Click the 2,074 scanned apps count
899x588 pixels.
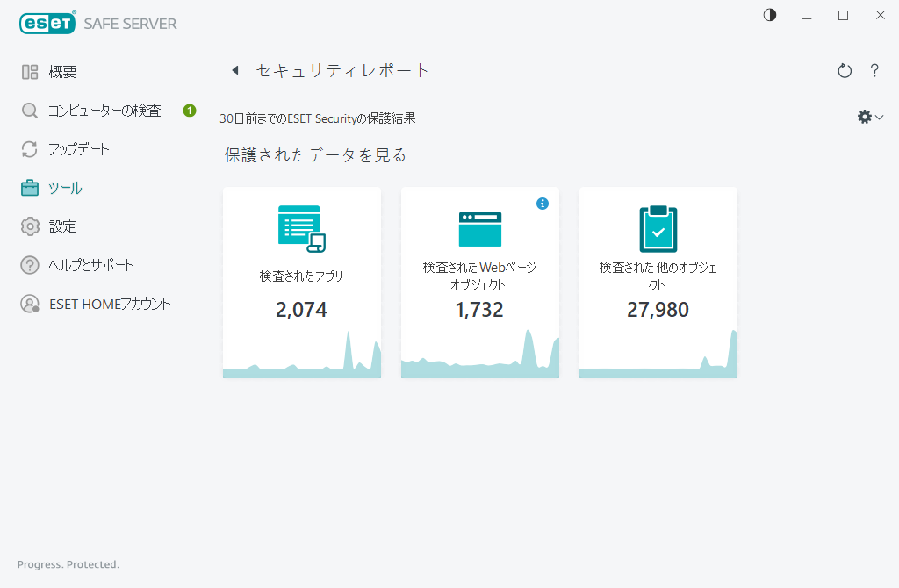302,310
